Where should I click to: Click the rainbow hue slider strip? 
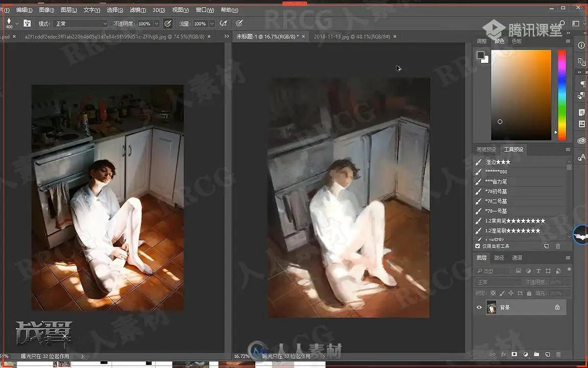click(x=562, y=95)
